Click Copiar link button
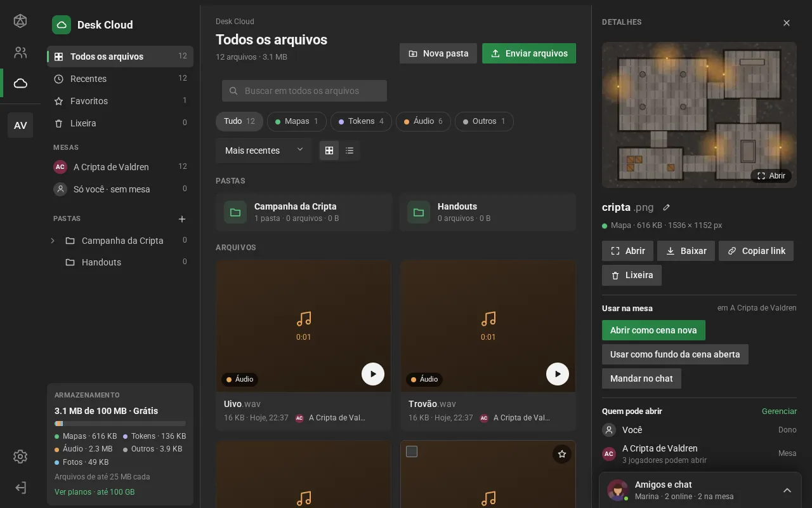Image resolution: width=812 pixels, height=508 pixels. click(x=756, y=251)
